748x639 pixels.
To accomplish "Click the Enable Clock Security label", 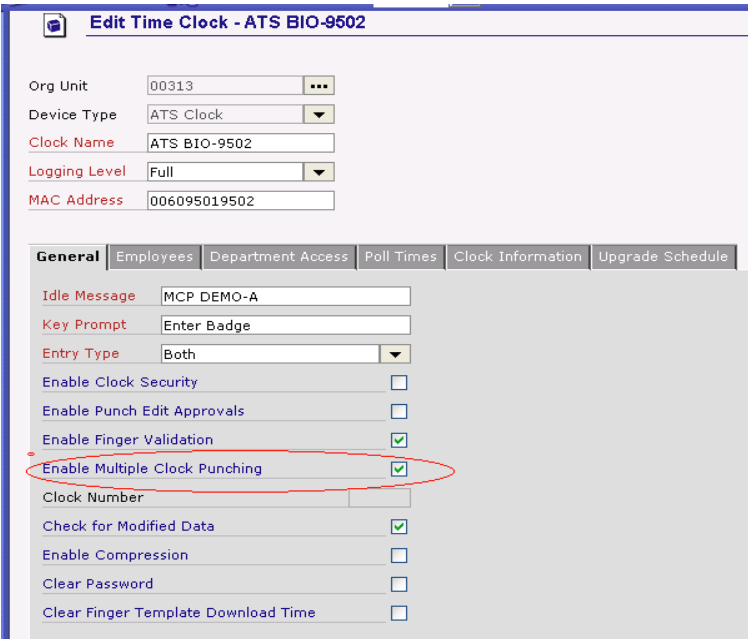I will pyautogui.click(x=120, y=382).
